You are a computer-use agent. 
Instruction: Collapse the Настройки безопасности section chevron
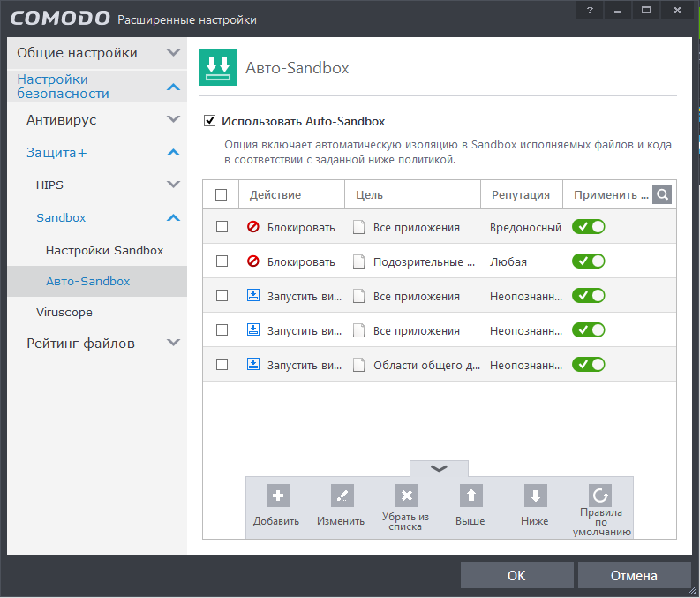(173, 87)
